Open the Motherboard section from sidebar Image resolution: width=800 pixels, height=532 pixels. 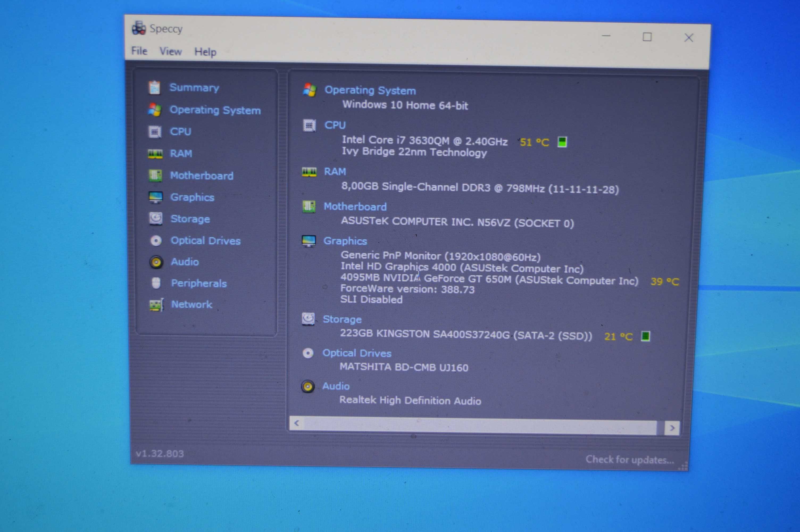click(x=202, y=176)
